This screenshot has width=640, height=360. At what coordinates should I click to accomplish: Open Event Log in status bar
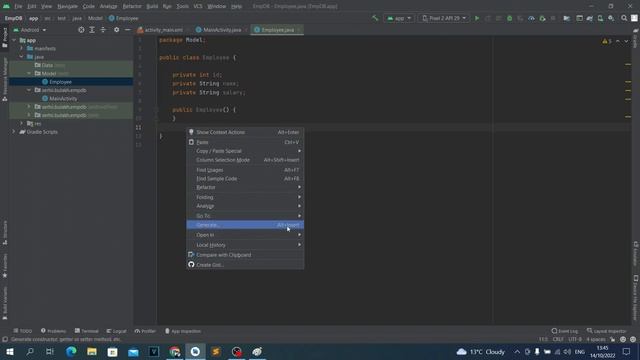pos(565,331)
